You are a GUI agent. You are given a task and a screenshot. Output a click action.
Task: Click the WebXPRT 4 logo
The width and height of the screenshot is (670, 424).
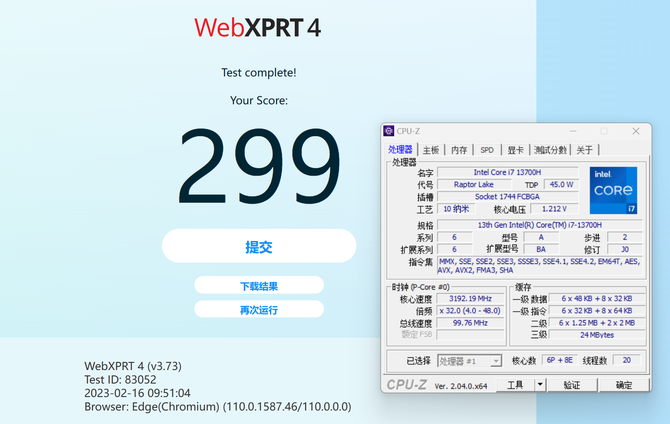tap(258, 28)
